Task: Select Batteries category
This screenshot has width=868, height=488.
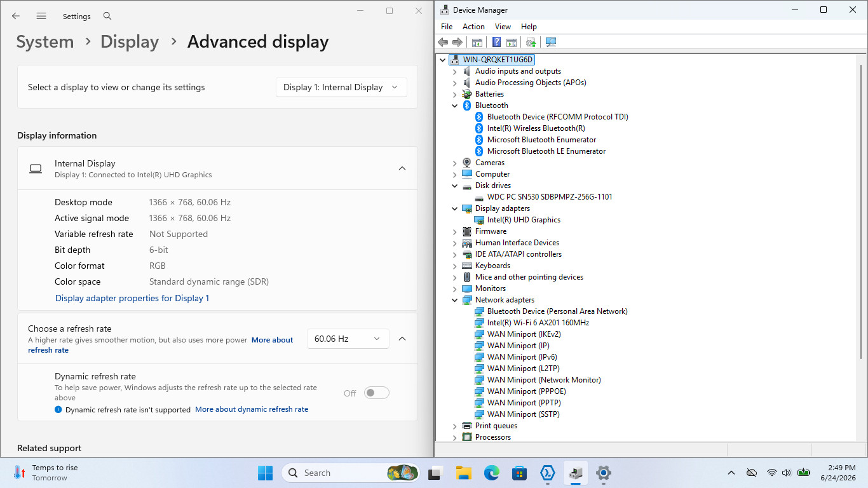Action: (489, 94)
